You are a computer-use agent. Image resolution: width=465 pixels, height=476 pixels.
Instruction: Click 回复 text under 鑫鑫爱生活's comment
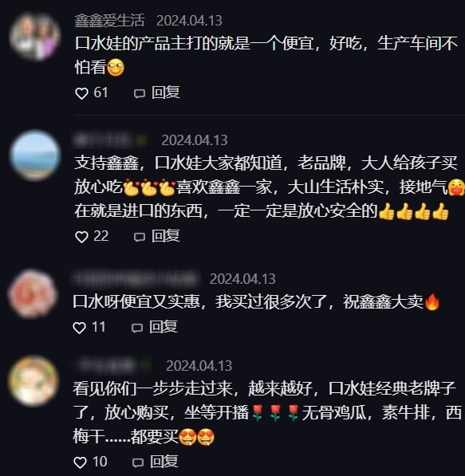(166, 92)
